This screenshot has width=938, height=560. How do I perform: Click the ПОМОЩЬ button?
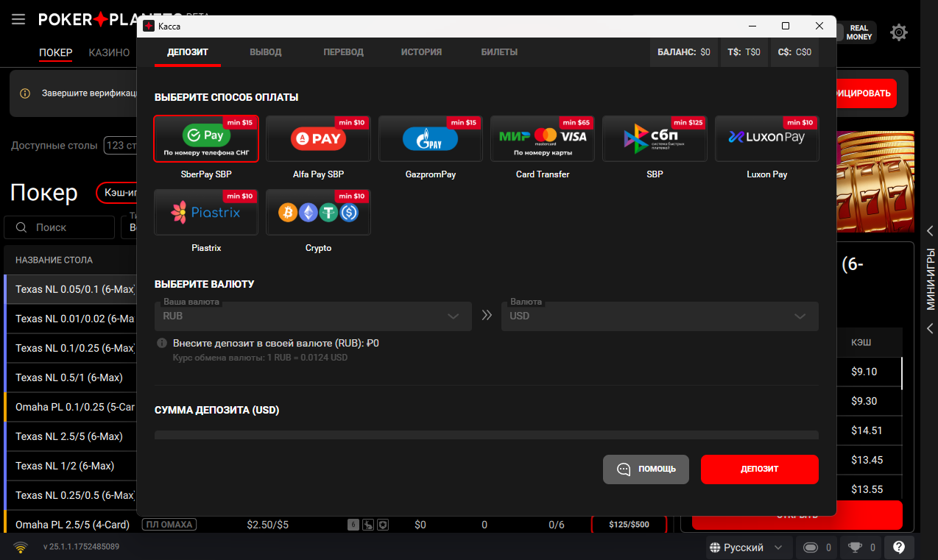pos(646,469)
